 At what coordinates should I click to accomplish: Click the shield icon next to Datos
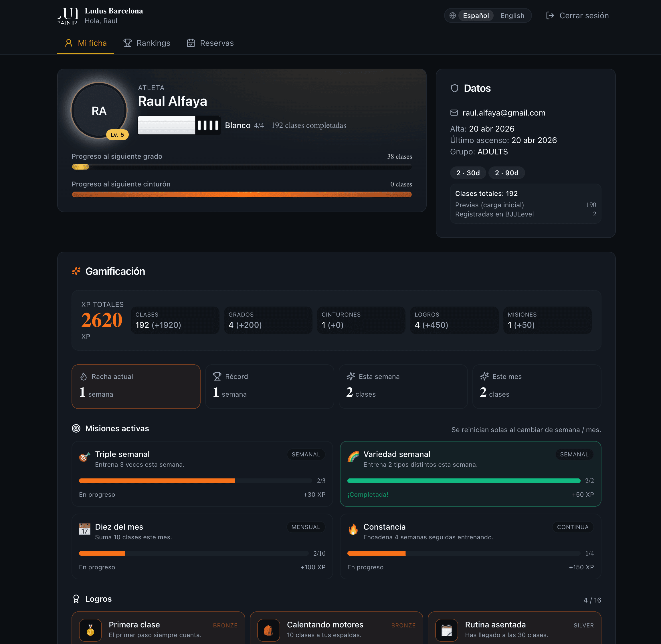(x=454, y=88)
